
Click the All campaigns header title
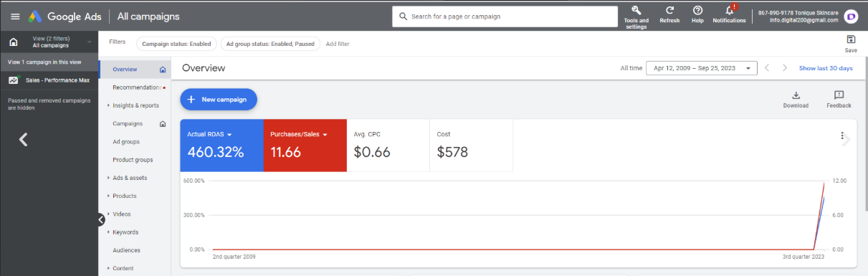tap(148, 16)
